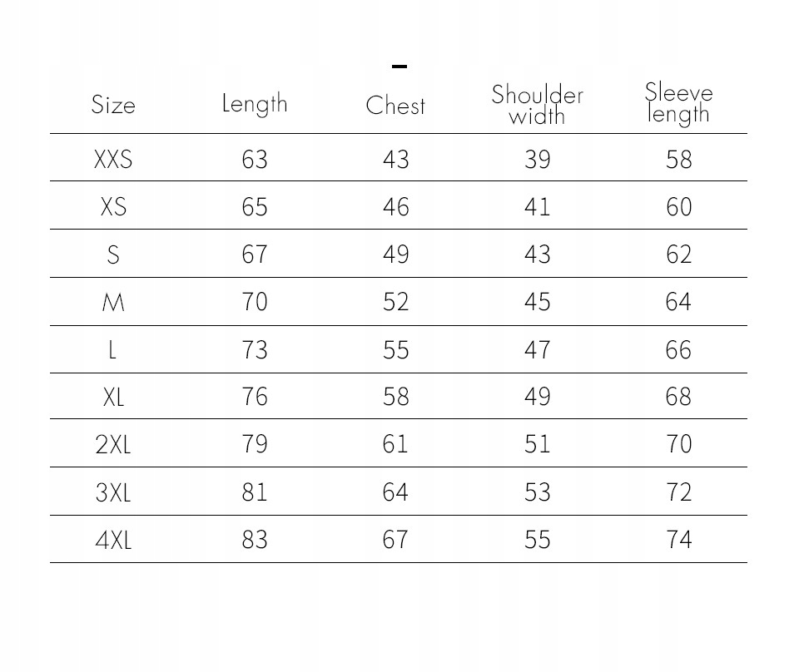Image resolution: width=799 pixels, height=672 pixels.
Task: Select the XS size label
Action: click(x=113, y=207)
